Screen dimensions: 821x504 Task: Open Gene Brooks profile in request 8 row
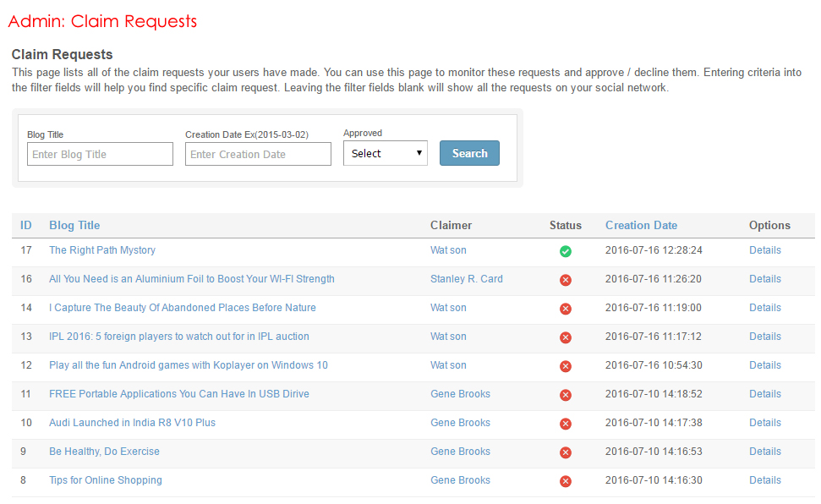pos(460,480)
